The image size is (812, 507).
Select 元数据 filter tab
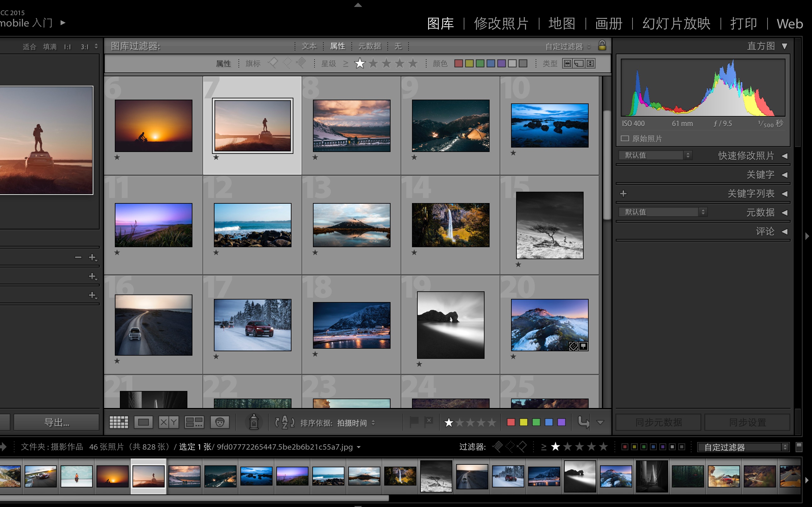point(369,46)
